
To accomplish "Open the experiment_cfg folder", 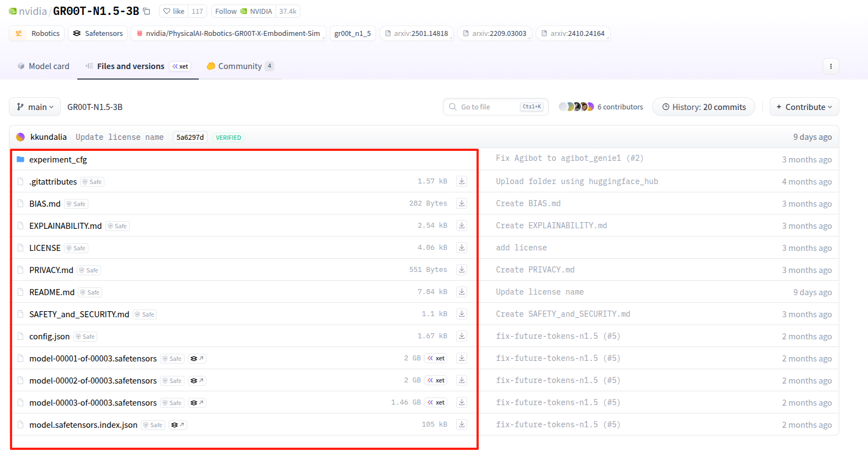I will point(58,159).
